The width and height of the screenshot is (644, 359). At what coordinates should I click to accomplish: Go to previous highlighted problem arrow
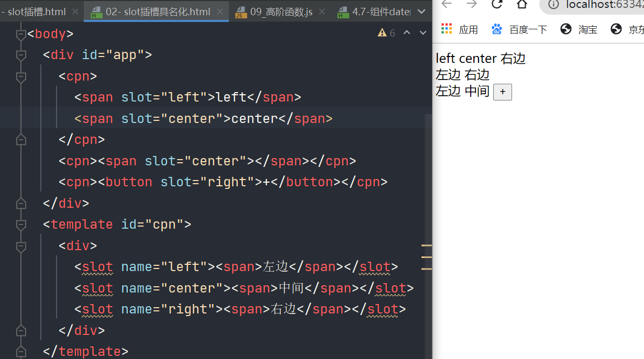tap(407, 33)
